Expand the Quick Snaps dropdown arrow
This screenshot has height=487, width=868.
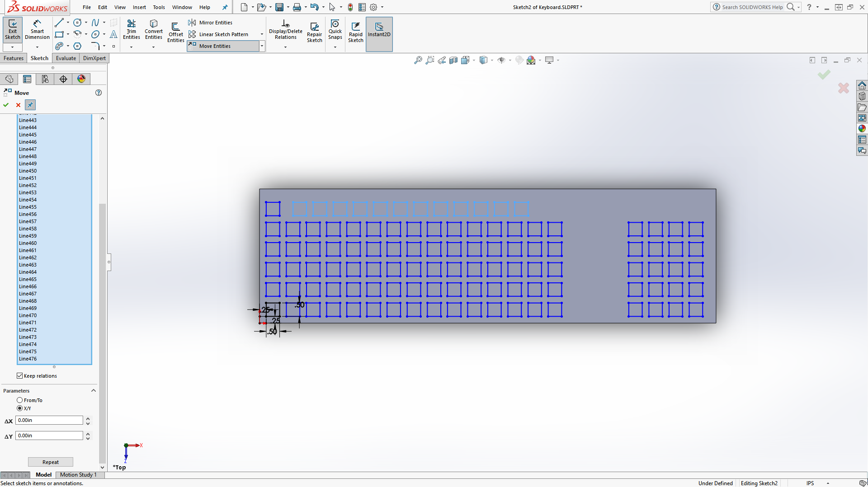335,47
